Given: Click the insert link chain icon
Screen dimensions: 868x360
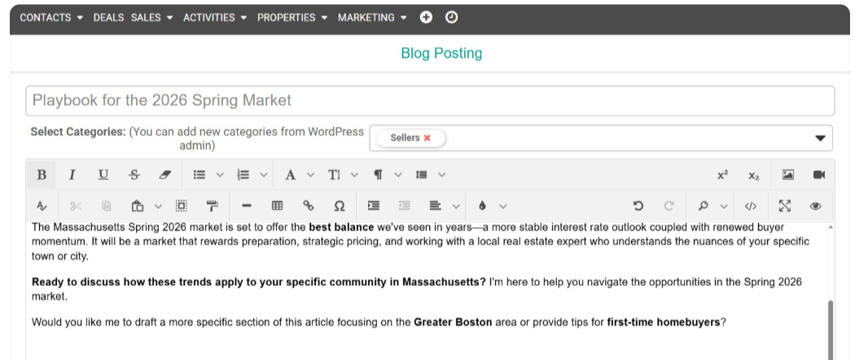Looking at the screenshot, I should (309, 206).
